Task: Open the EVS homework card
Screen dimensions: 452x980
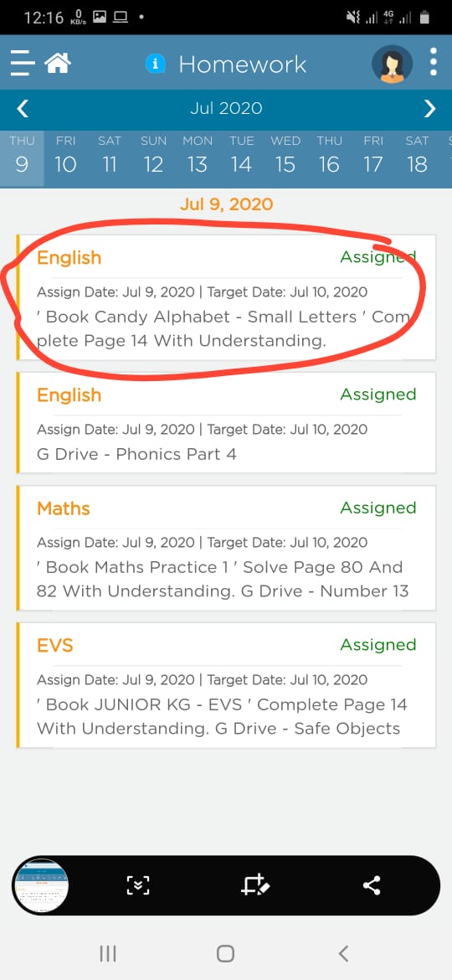Action: (226, 685)
